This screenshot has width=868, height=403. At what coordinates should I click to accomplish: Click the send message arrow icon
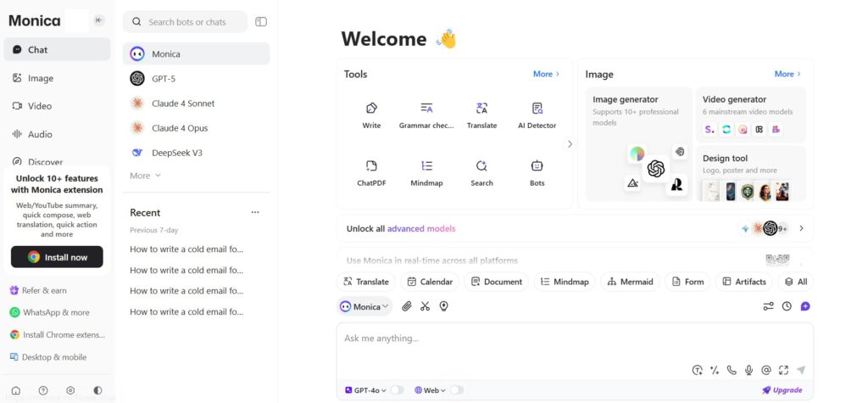point(800,370)
